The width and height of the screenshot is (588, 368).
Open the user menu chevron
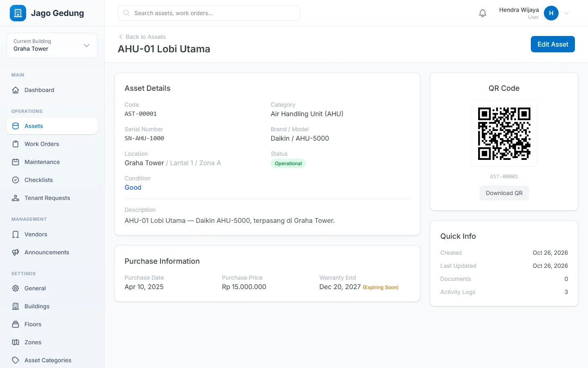[x=567, y=13]
